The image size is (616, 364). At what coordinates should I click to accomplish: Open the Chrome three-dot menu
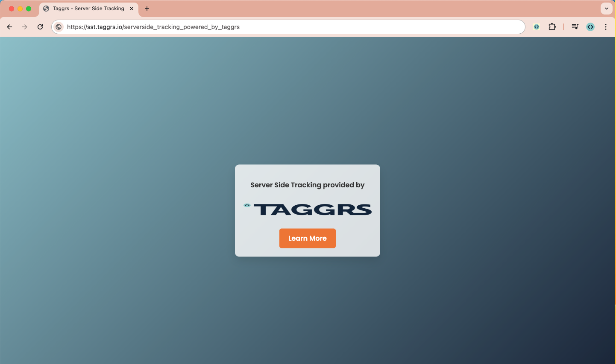606,27
